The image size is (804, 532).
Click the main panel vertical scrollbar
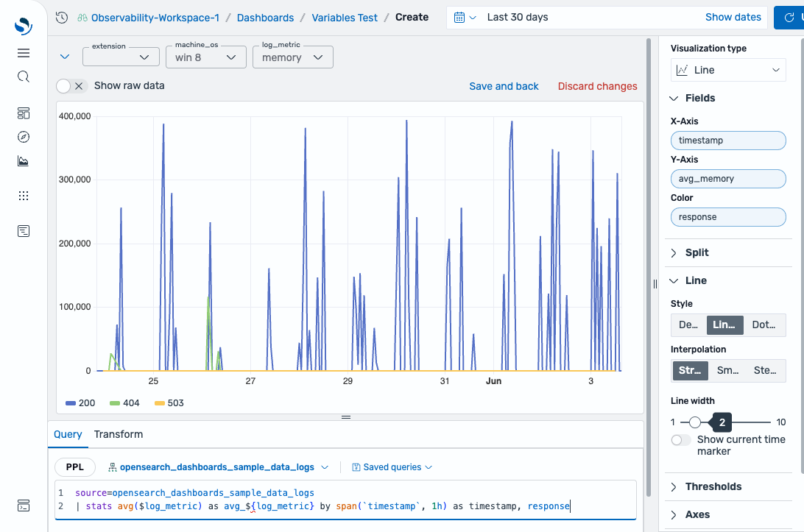649,266
